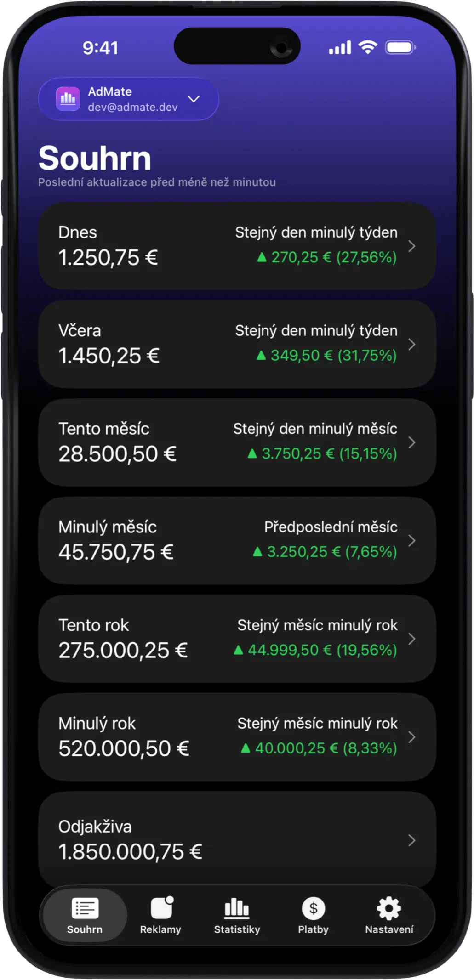This screenshot has width=474, height=980.
Task: Switch to the Platby tab label
Action: [x=313, y=929]
